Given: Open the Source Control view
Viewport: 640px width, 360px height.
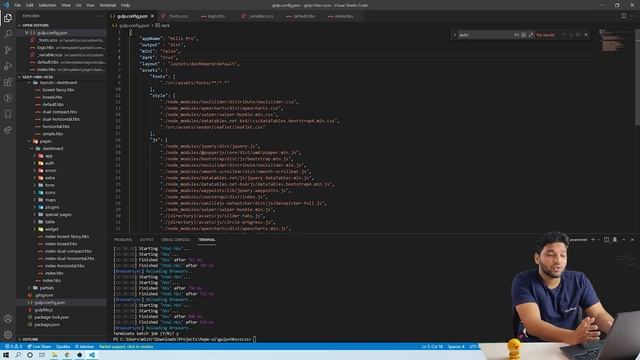Looking at the screenshot, I should tap(8, 50).
